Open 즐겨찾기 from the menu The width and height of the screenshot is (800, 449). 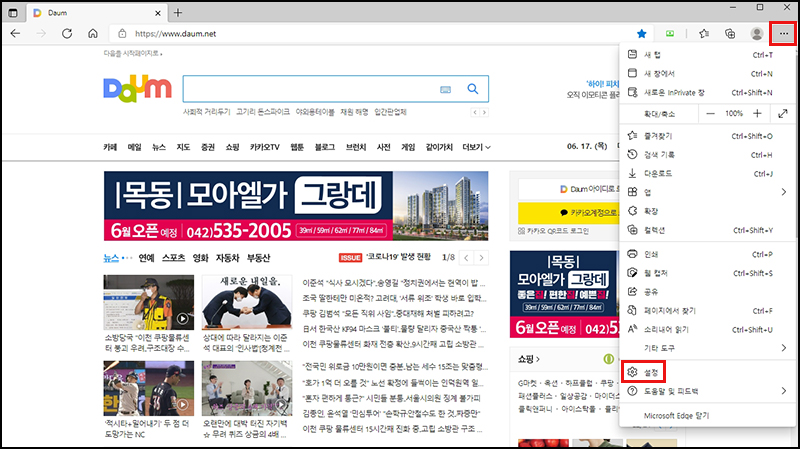coord(707,136)
